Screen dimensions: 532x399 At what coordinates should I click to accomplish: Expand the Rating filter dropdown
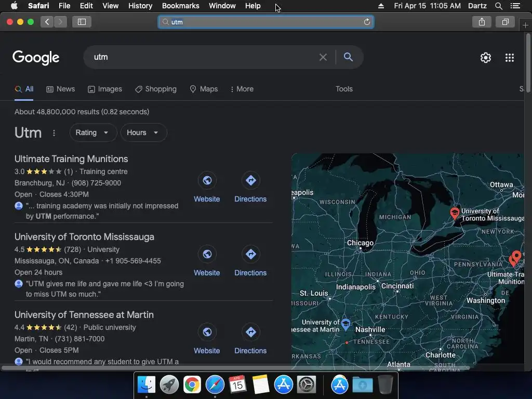pos(93,132)
